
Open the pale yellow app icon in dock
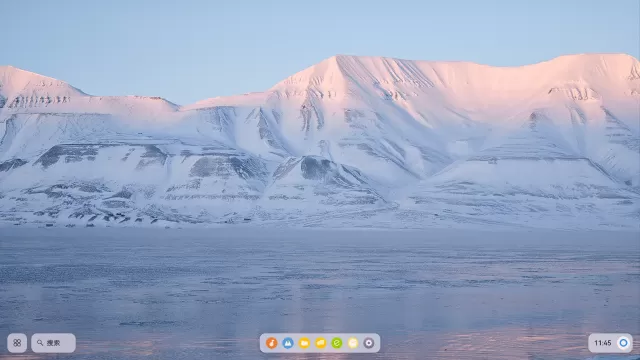pyautogui.click(x=353, y=343)
